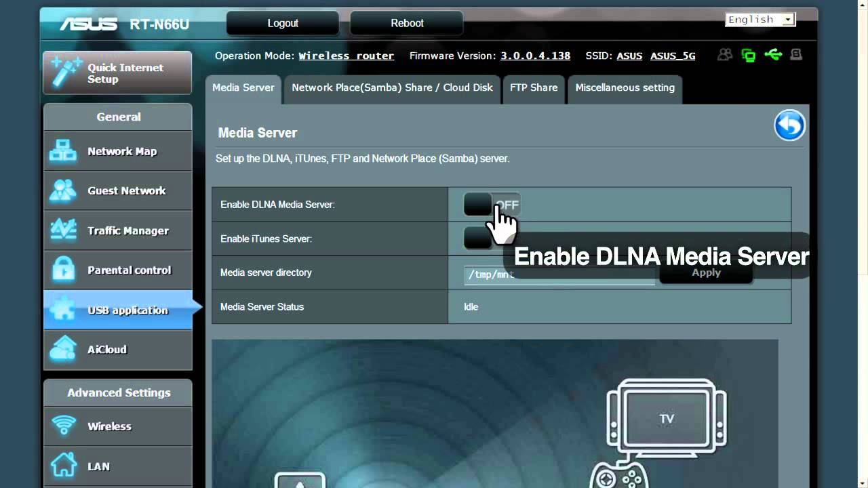The image size is (868, 488).
Task: Select Traffic Manager in the sidebar
Action: tap(118, 230)
